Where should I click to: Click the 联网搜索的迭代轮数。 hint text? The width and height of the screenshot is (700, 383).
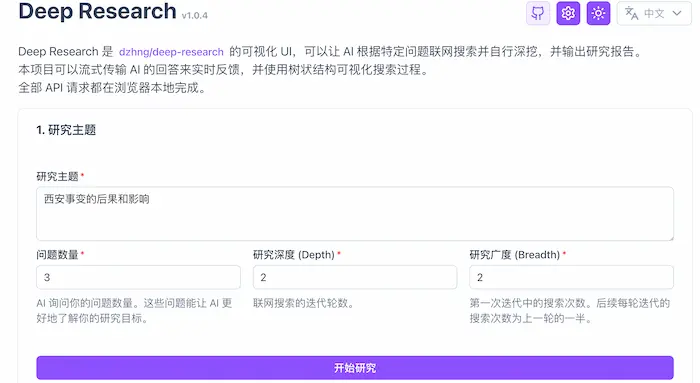[x=304, y=303]
